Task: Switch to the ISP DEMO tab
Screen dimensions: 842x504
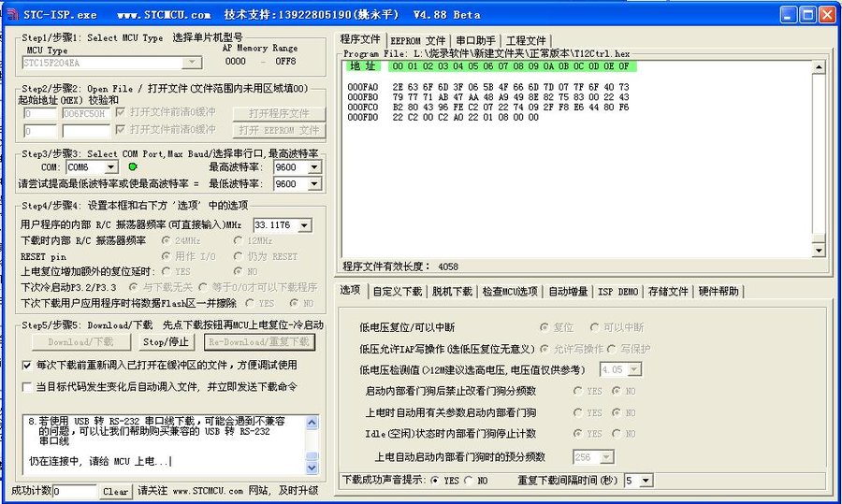Action: [618, 292]
